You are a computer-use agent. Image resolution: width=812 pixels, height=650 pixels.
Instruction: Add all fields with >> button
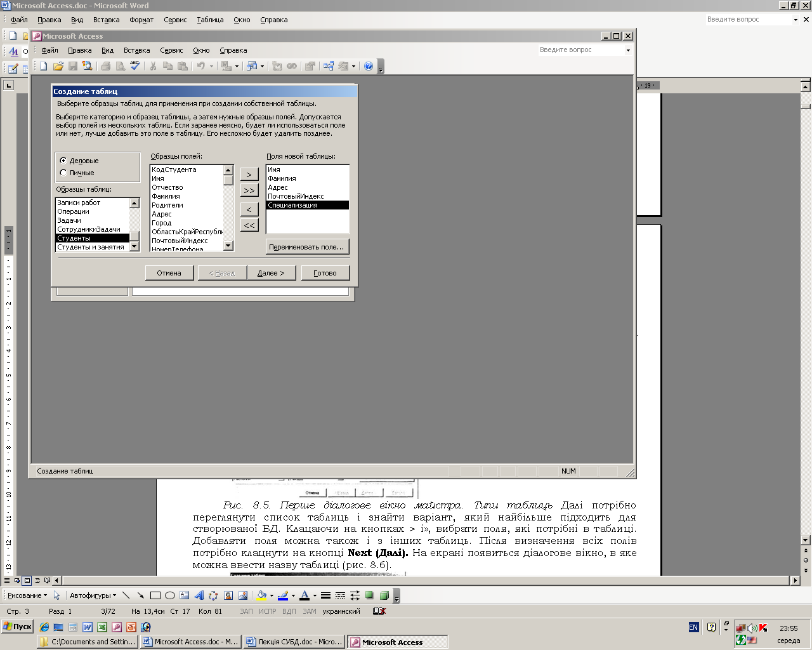click(x=249, y=190)
